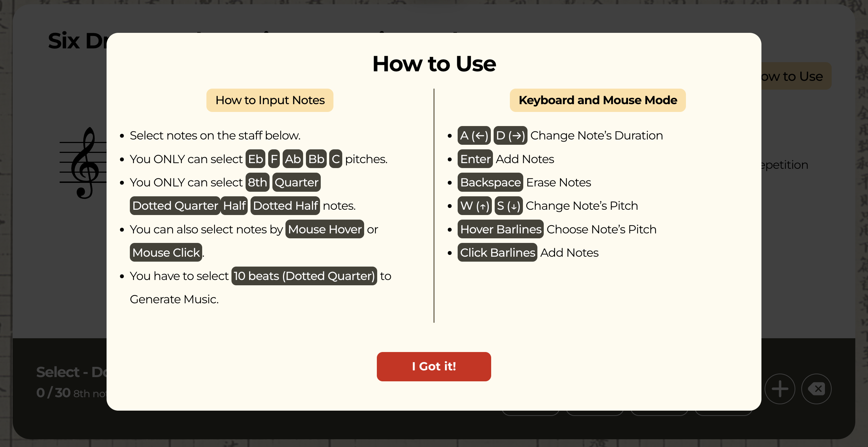868x447 pixels.
Task: Click the Mouse Hover tag
Action: [325, 229]
